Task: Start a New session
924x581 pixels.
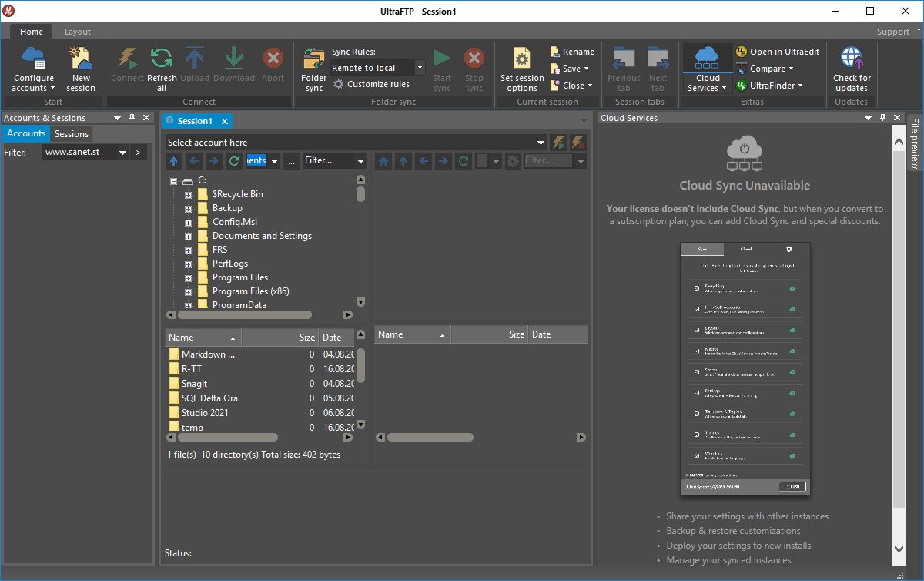Action: tap(81, 69)
